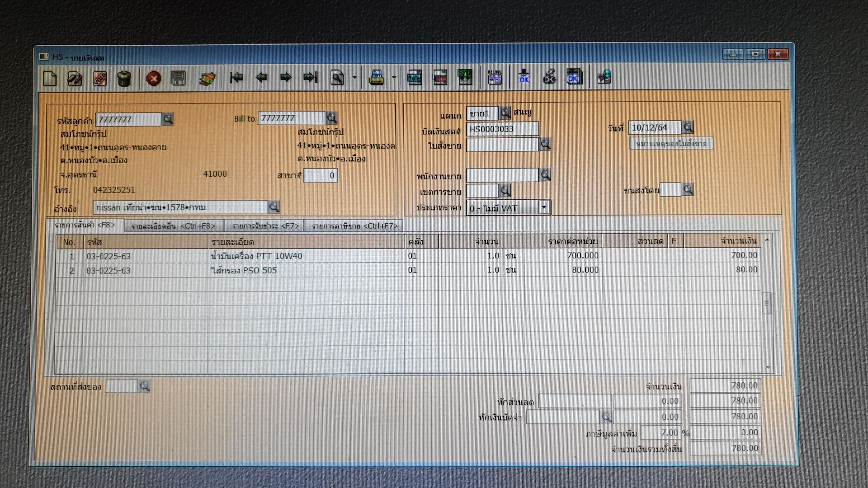This screenshot has height=488, width=868.
Task: Click the ราคาต่อหน่วย column header
Action: coord(563,241)
